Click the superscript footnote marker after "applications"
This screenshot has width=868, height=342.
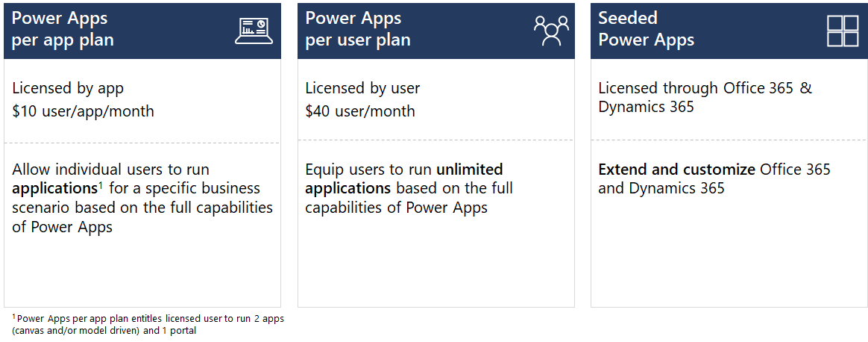pyautogui.click(x=100, y=184)
